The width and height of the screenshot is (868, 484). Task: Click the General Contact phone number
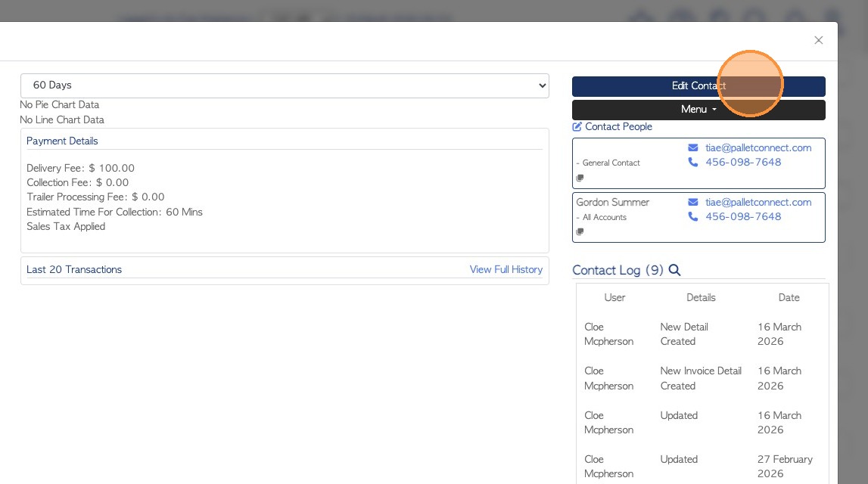coord(743,162)
